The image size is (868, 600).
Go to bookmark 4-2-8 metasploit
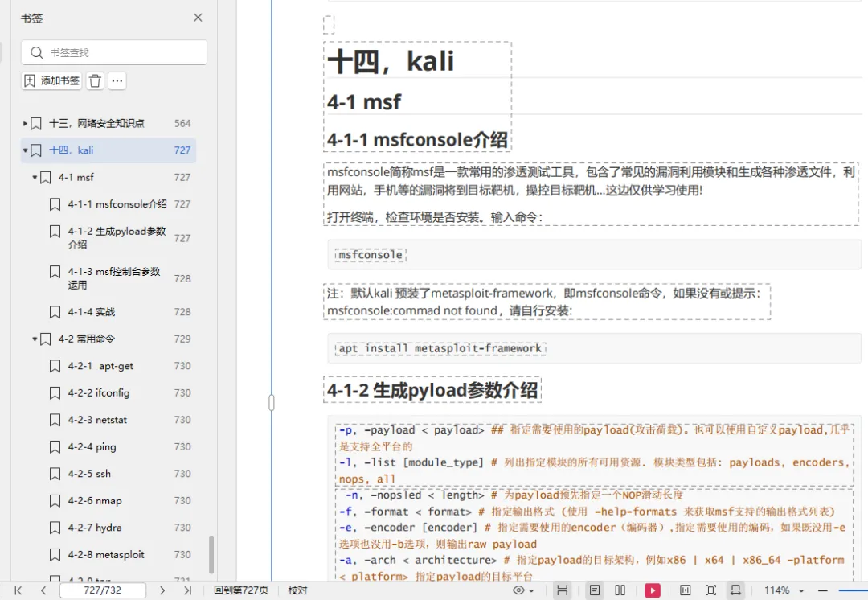pos(106,555)
